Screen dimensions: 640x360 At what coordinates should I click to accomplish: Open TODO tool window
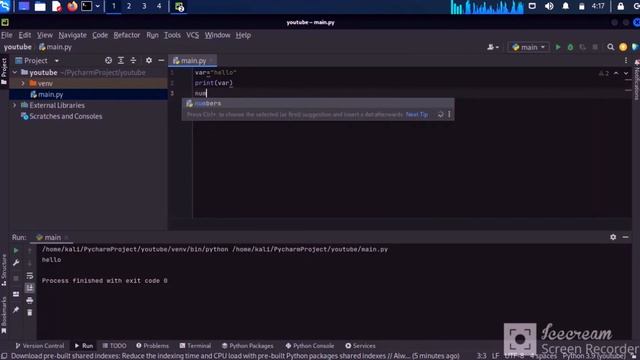pos(114,346)
